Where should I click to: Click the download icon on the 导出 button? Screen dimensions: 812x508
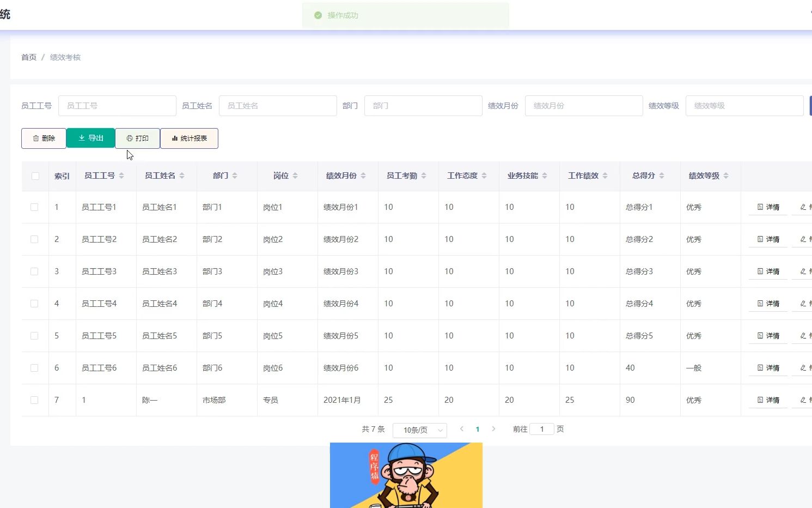pyautogui.click(x=81, y=138)
